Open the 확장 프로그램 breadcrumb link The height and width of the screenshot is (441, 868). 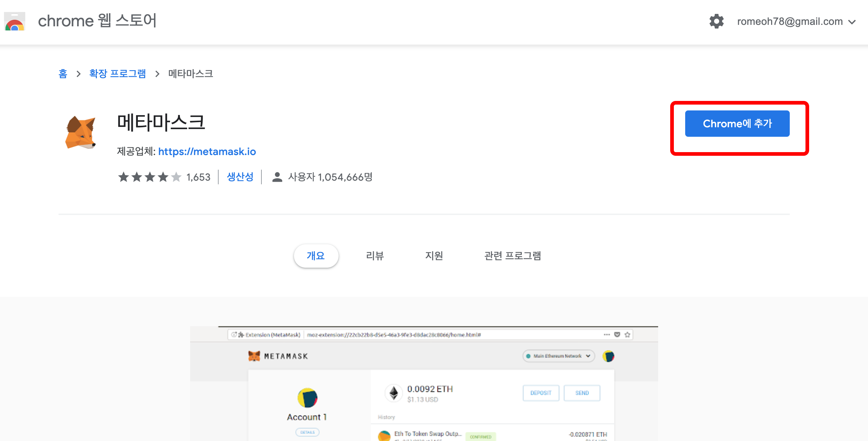point(118,73)
